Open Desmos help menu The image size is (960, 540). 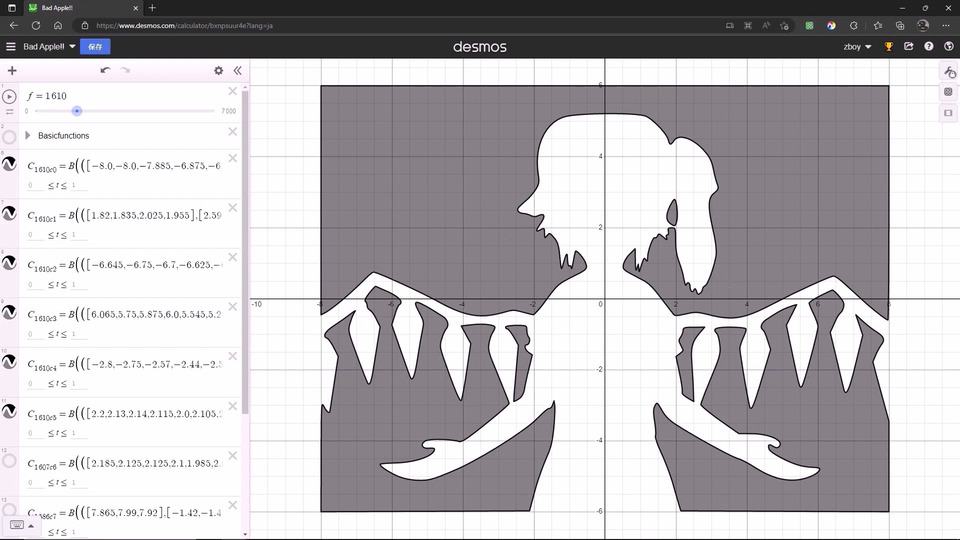(x=929, y=47)
